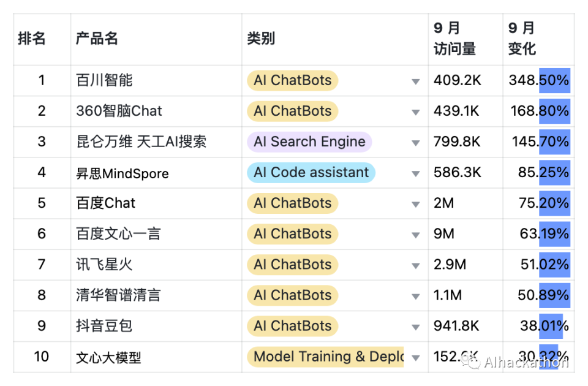Click the AI Search Engine tag
The height and width of the screenshot is (386, 588).
pos(309,142)
